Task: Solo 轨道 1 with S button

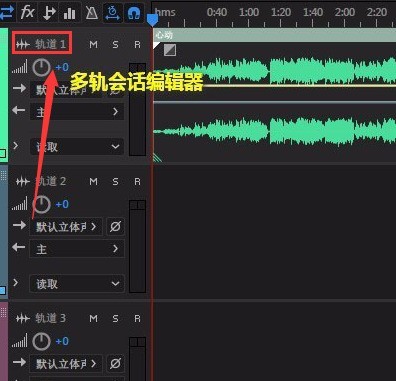Action: (x=115, y=44)
